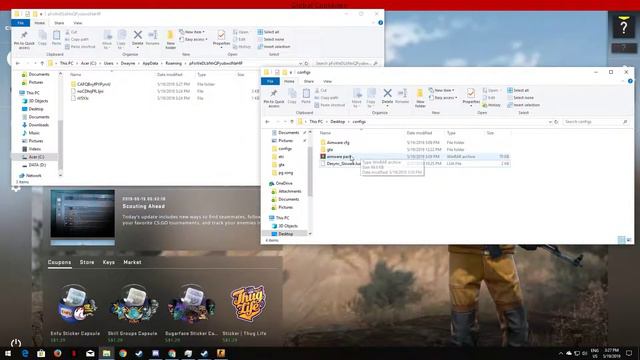The image size is (640, 360).
Task: Open Easy access dropdown in config window
Action: pos(444,98)
